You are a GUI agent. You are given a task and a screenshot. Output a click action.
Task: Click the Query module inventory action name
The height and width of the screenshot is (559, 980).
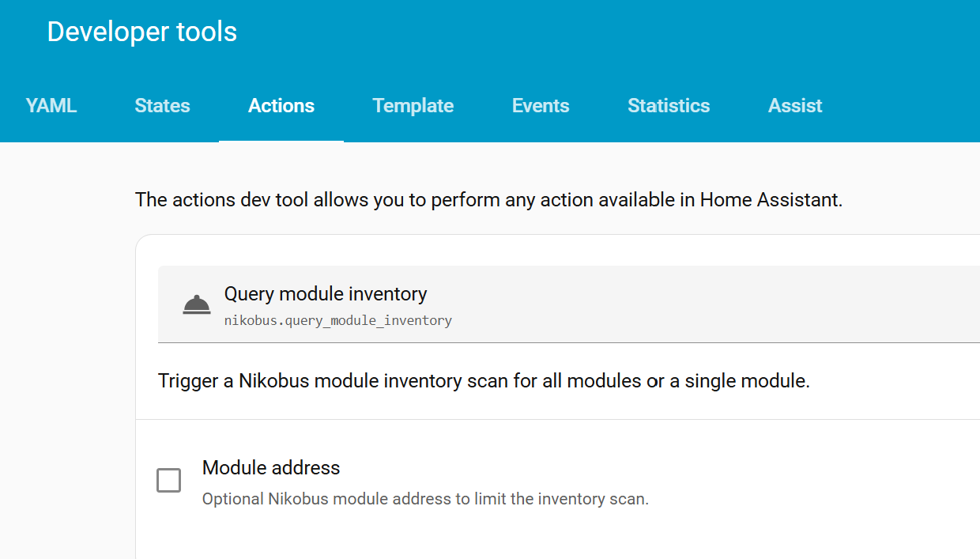coord(326,294)
